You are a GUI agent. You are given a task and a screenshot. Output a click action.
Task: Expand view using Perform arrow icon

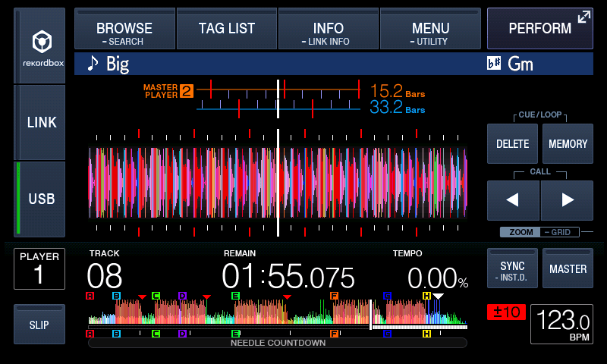(583, 17)
